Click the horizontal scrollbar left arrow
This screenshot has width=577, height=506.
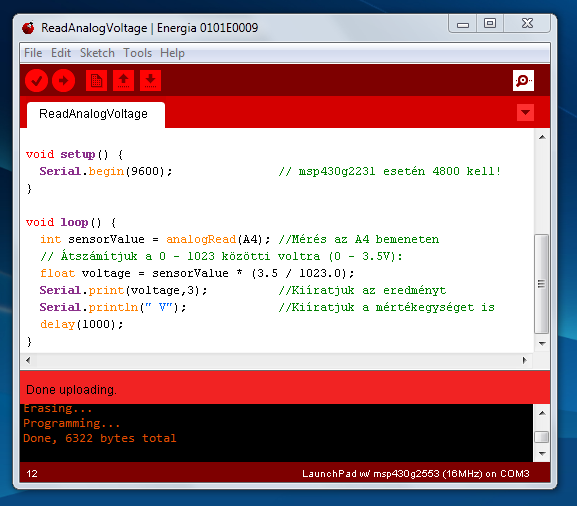28,360
